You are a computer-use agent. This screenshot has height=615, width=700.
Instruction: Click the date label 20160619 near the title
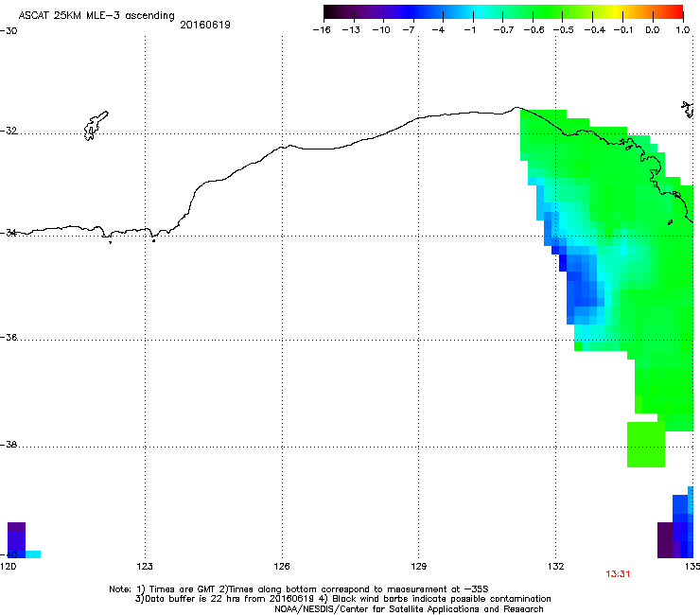(x=205, y=25)
